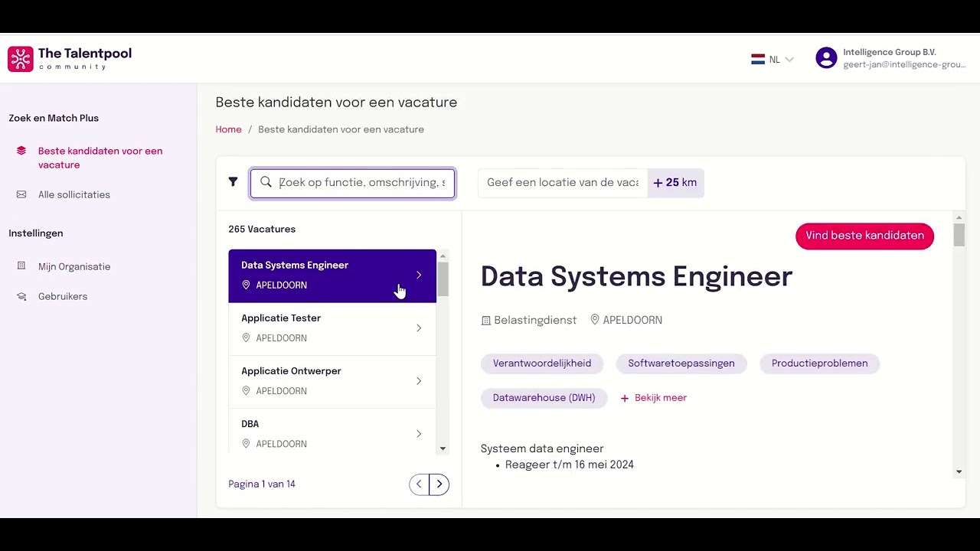
Task: Increase radius with + 25 km button
Action: point(675,183)
